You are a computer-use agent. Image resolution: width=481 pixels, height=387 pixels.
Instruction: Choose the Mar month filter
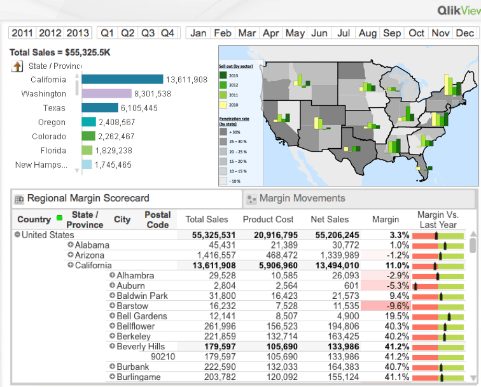pos(247,33)
